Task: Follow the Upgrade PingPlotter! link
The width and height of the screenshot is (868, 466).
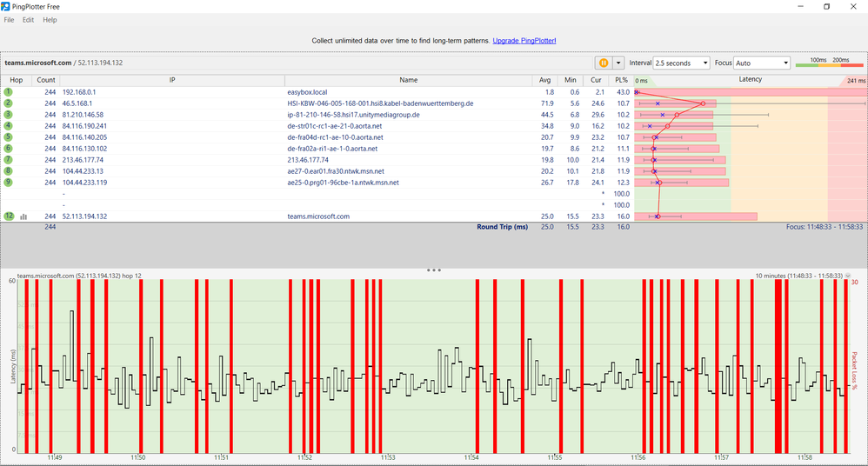Action: (x=524, y=41)
